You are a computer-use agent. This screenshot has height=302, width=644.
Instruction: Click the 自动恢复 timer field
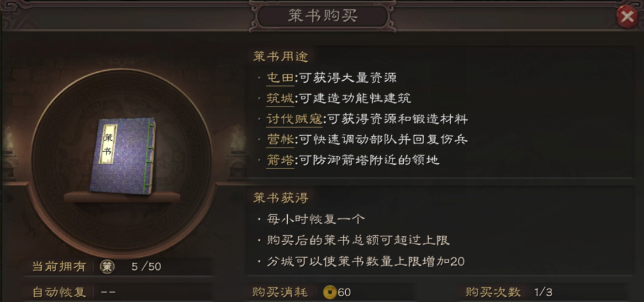(107, 291)
